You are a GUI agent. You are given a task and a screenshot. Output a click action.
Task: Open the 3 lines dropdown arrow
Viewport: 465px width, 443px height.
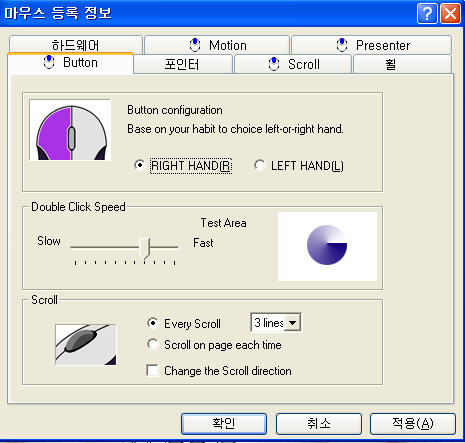[x=292, y=322]
